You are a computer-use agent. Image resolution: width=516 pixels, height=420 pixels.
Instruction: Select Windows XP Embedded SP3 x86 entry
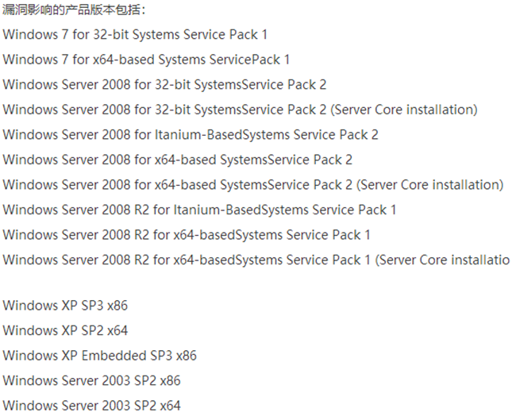click(x=100, y=356)
